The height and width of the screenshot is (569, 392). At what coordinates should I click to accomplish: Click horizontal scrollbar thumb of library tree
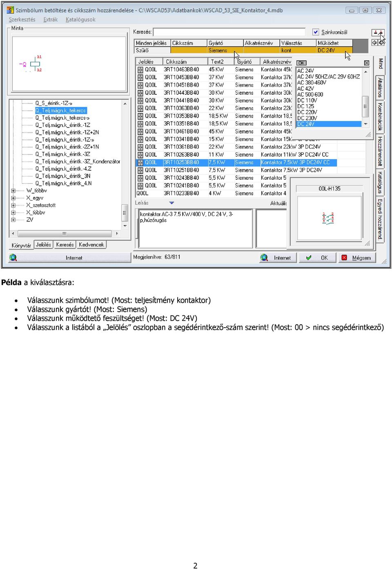pyautogui.click(x=65, y=234)
